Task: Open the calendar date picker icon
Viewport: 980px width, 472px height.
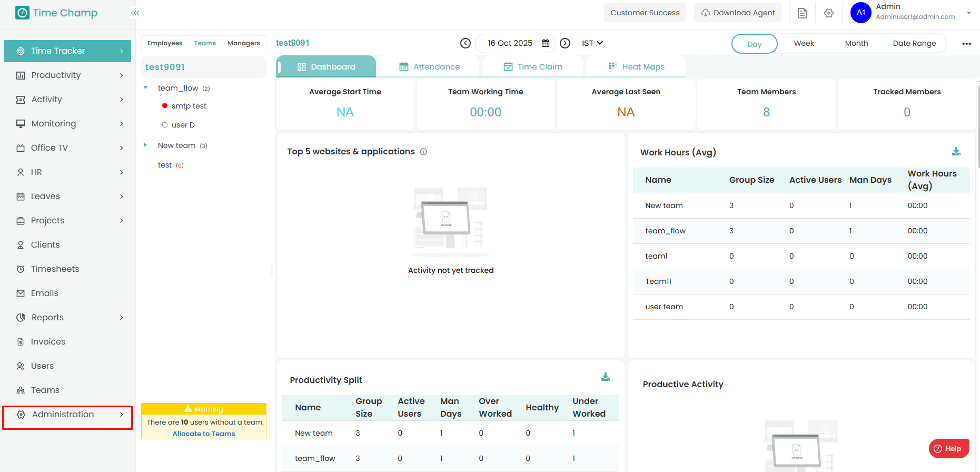Action: coord(546,43)
